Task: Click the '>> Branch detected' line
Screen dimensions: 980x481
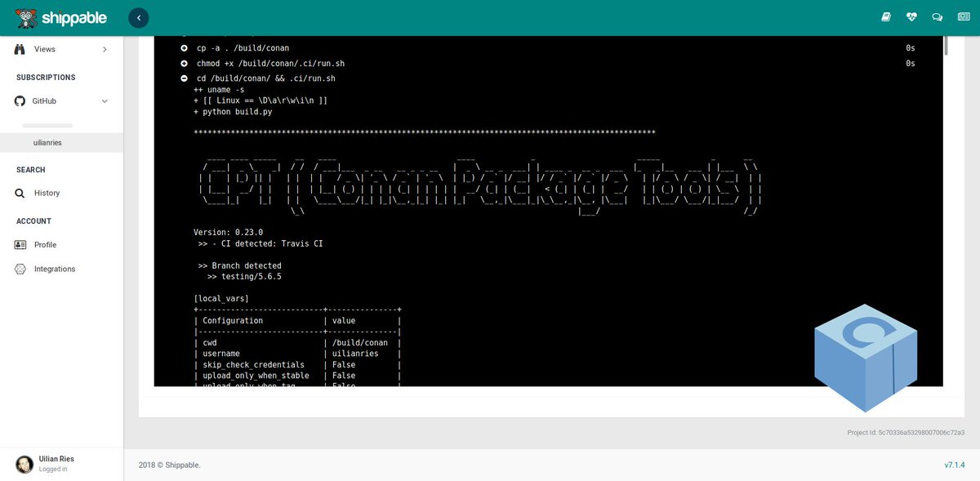Action: click(240, 265)
